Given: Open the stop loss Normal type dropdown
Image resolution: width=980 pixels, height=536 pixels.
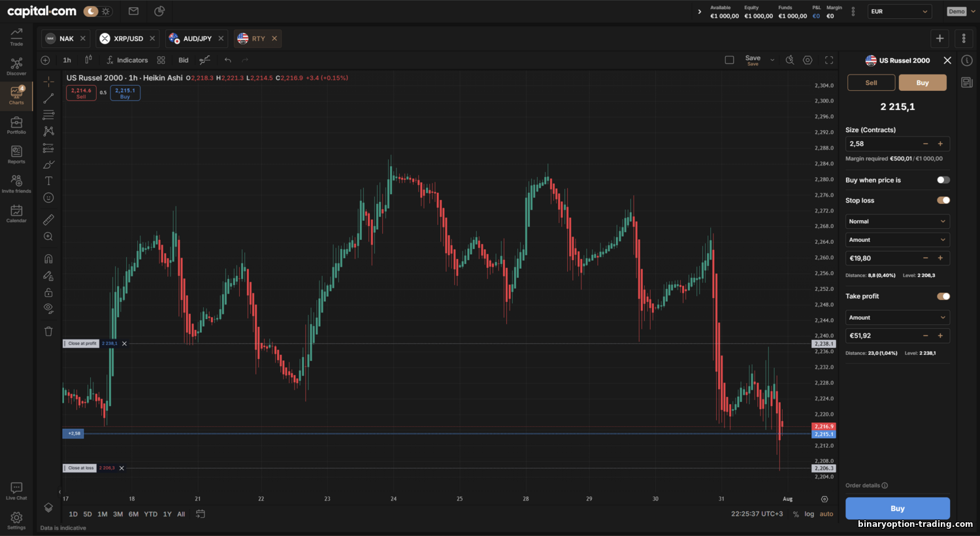Looking at the screenshot, I should coord(897,222).
